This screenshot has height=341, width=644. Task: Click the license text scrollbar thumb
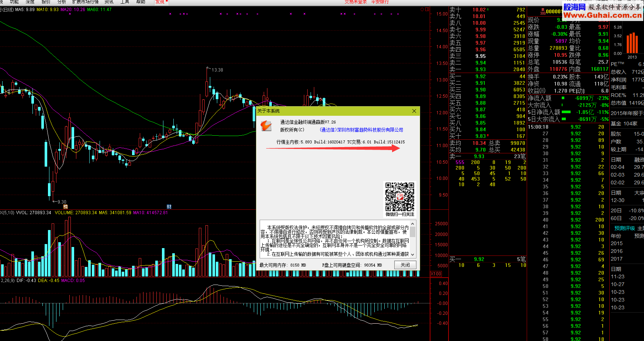413,232
